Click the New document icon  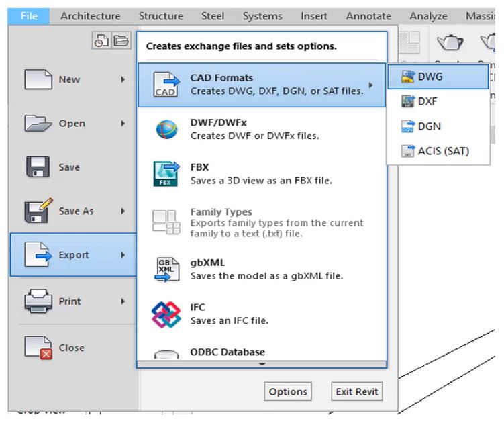(x=38, y=79)
